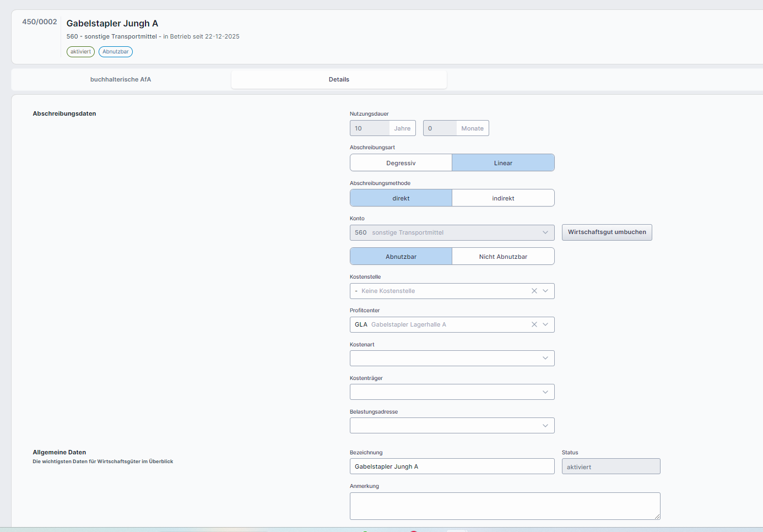Image resolution: width=763 pixels, height=532 pixels.
Task: Expand the Kostenart dropdown
Action: point(452,359)
